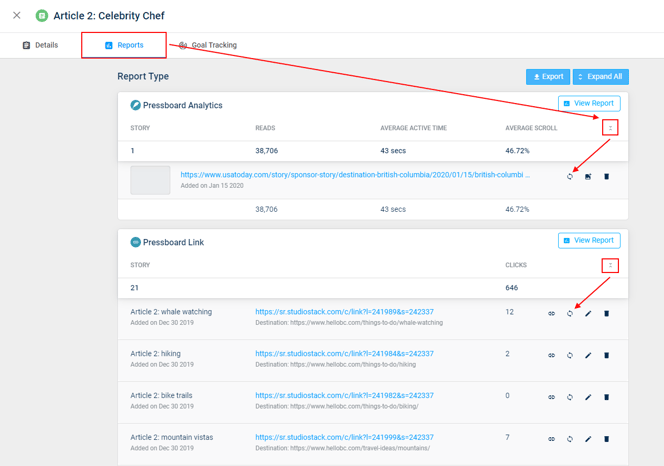Screen dimensions: 664x466
Task: Edit the mountain vistas link
Action: tap(588, 439)
